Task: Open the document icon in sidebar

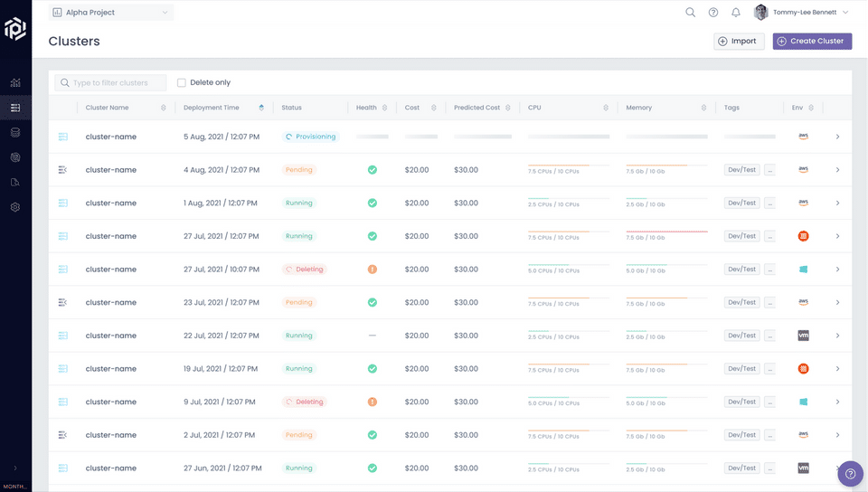Action: coord(15,182)
